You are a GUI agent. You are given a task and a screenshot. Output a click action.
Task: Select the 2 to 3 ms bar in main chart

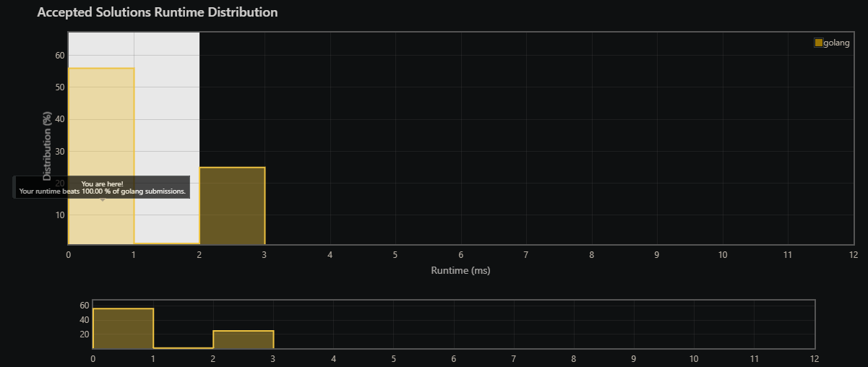coord(232,206)
